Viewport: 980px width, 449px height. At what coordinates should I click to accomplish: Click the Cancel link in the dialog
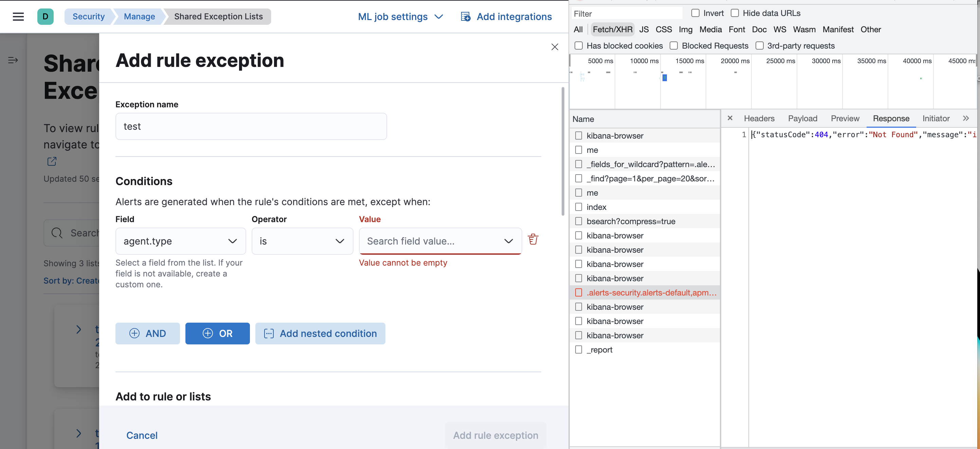click(x=142, y=435)
